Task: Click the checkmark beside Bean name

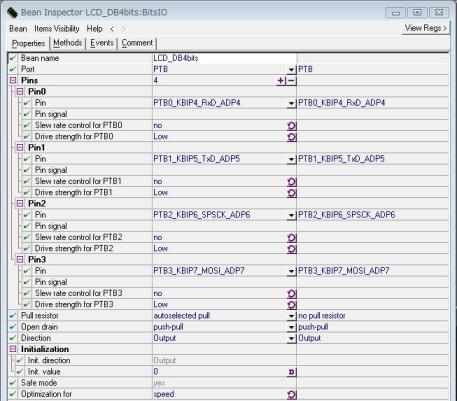Action: [13, 58]
